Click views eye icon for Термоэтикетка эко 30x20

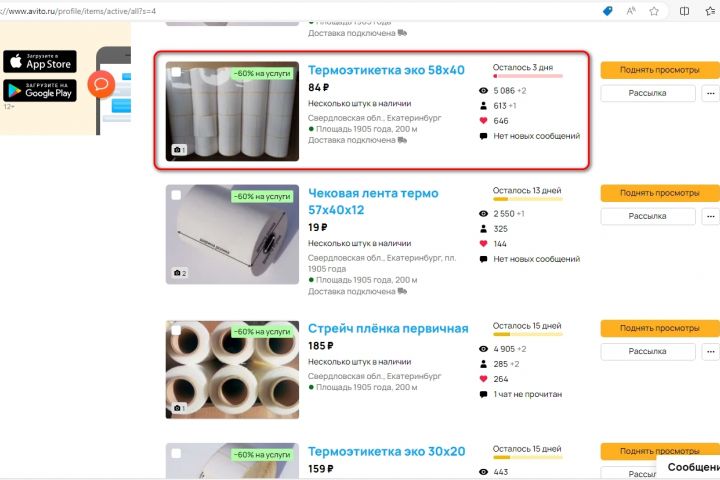(x=483, y=472)
